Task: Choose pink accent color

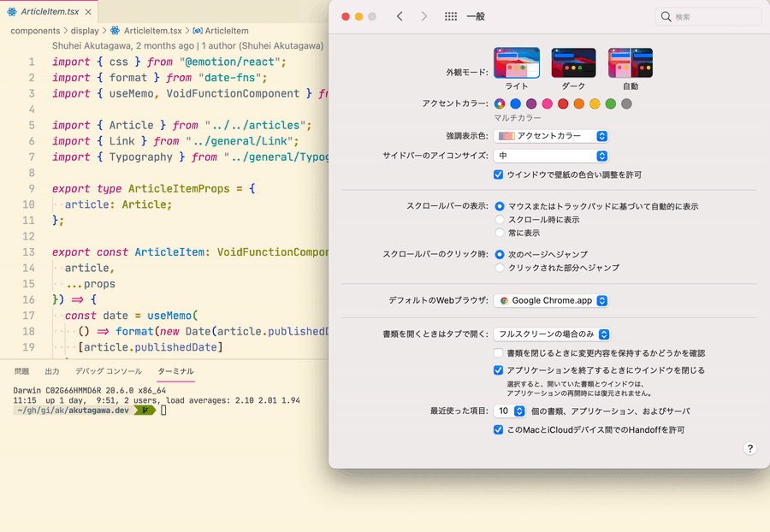Action: click(547, 103)
